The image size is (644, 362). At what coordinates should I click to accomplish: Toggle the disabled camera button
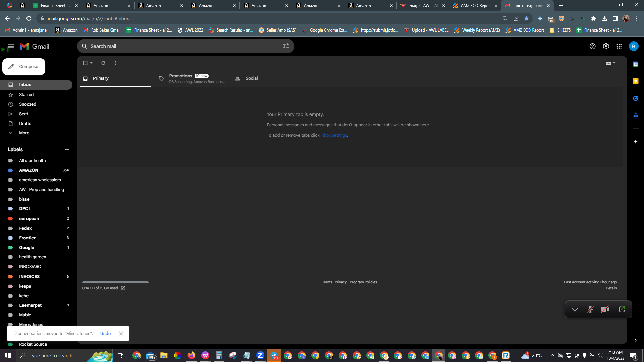(605, 310)
